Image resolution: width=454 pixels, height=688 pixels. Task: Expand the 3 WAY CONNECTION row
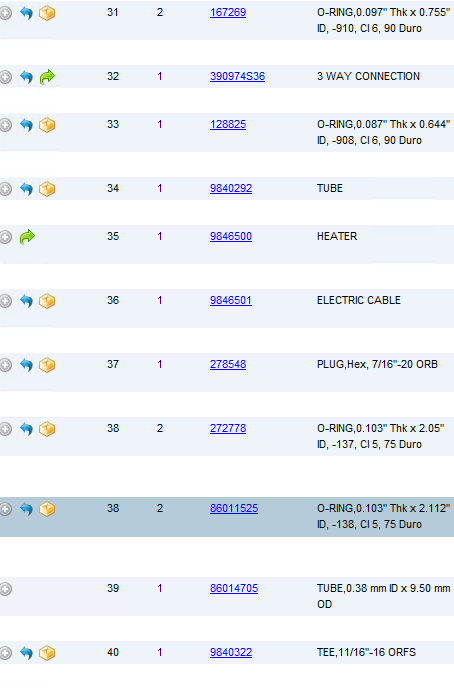pyautogui.click(x=5, y=77)
